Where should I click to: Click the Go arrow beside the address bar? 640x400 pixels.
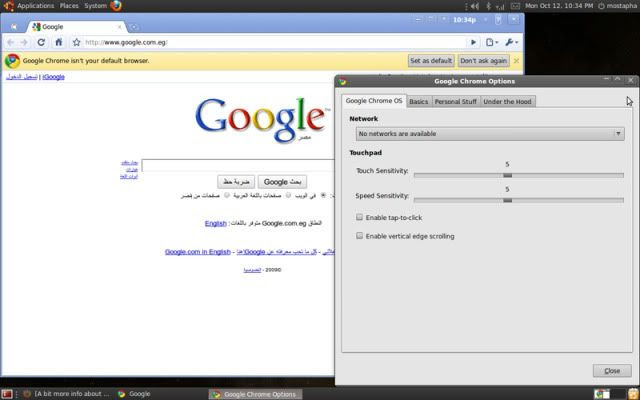coord(473,42)
